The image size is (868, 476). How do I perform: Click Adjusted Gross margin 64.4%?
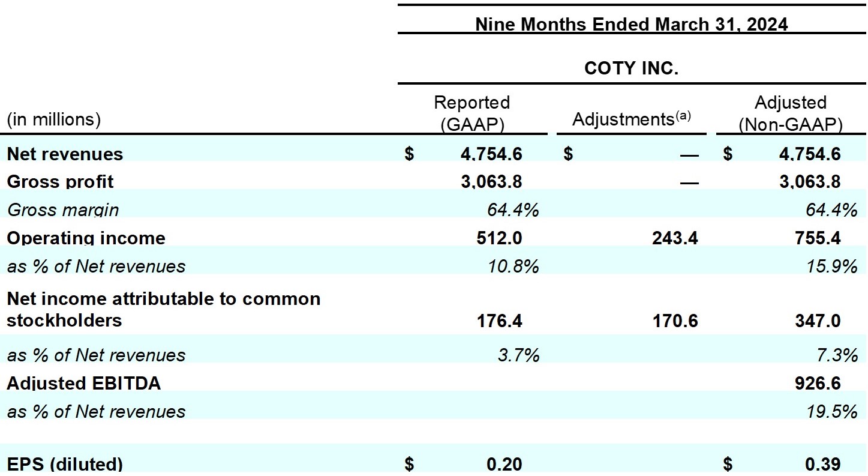click(831, 209)
